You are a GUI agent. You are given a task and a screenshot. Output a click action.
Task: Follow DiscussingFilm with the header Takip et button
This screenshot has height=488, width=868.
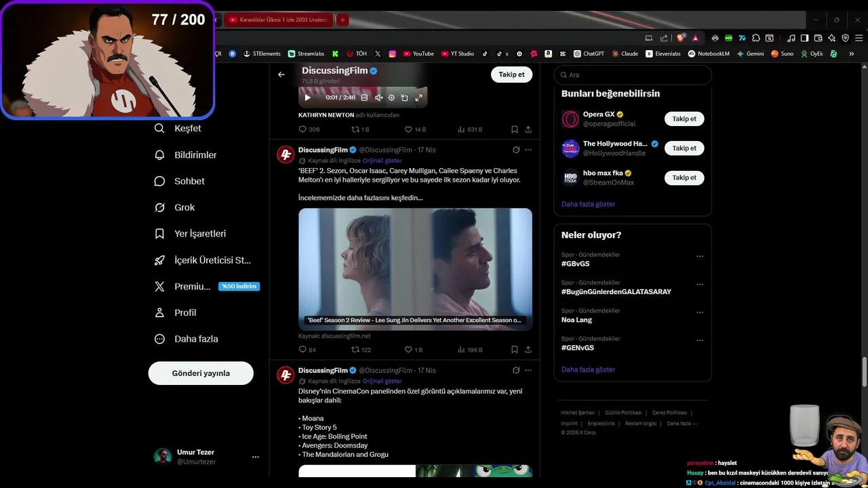point(511,75)
